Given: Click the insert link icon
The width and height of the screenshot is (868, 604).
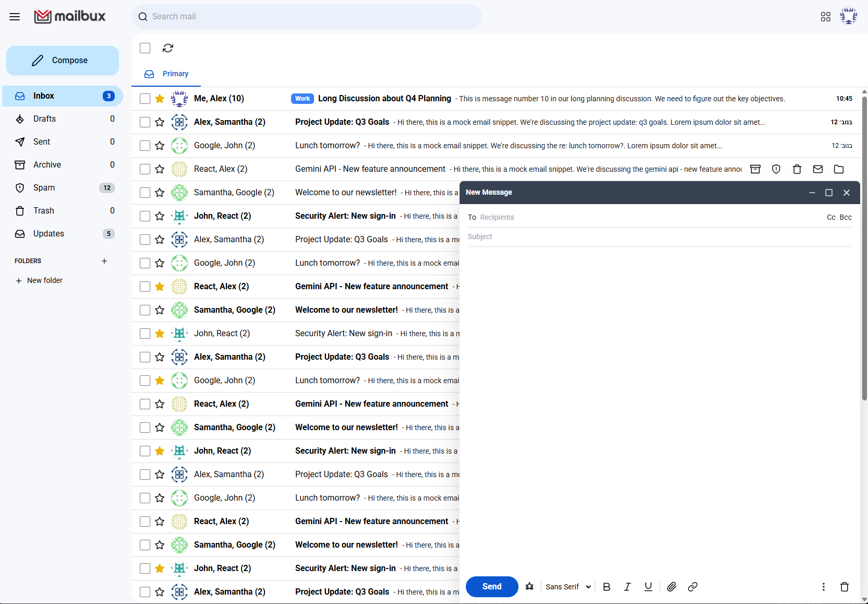Looking at the screenshot, I should pyautogui.click(x=693, y=587).
